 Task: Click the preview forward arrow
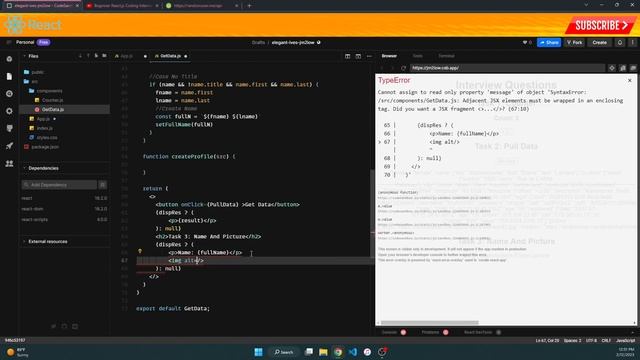(x=392, y=68)
